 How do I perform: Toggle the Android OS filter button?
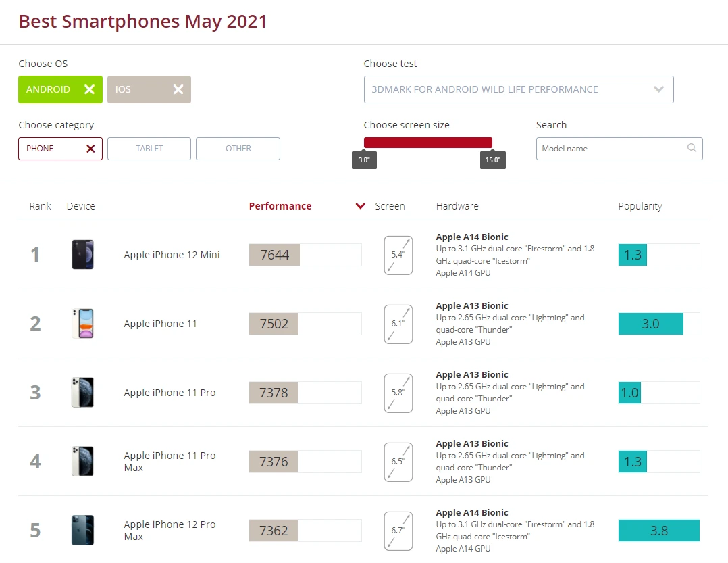(60, 89)
